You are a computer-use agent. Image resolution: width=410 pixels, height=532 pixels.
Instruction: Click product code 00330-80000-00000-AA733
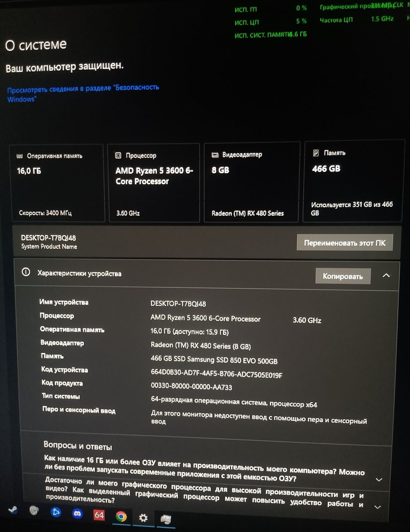[191, 386]
